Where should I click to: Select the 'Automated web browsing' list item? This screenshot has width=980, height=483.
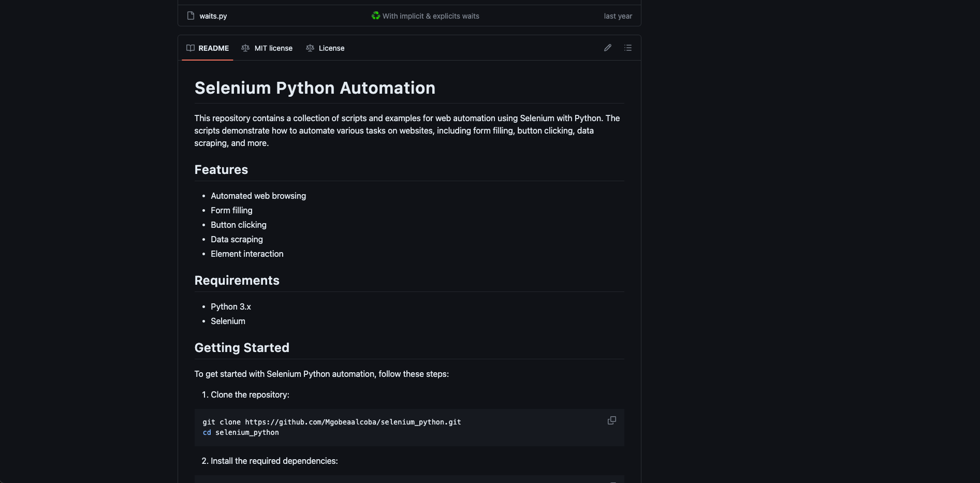click(258, 196)
